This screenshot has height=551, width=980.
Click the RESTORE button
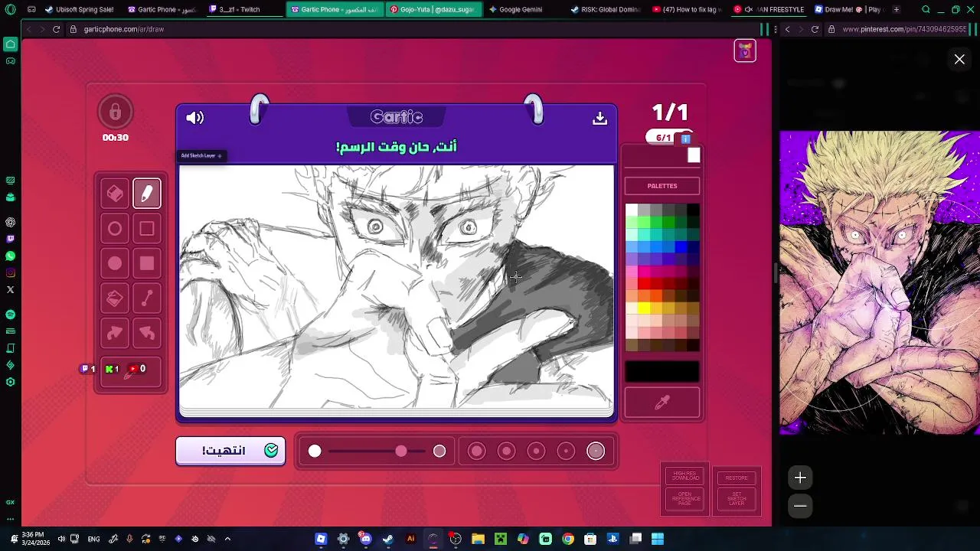[x=737, y=478]
